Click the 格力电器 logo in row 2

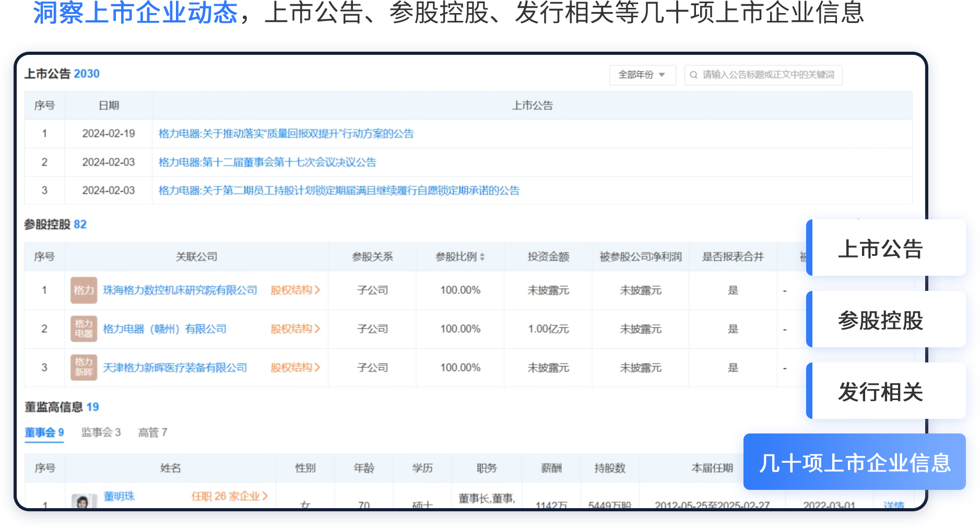(x=84, y=329)
